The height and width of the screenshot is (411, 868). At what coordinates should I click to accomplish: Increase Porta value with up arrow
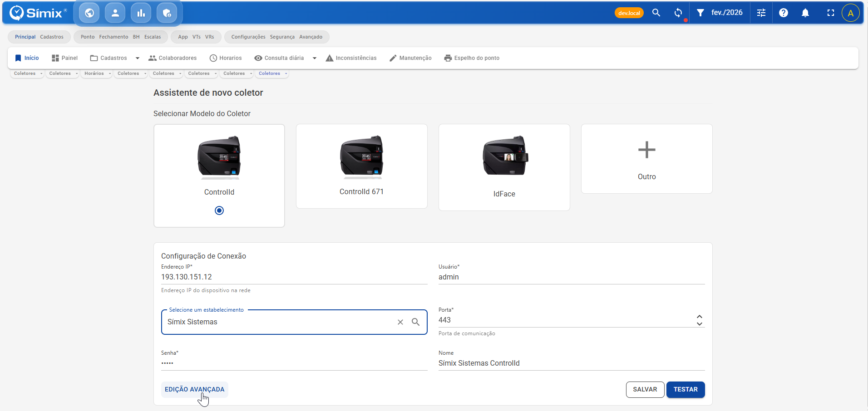(x=700, y=317)
